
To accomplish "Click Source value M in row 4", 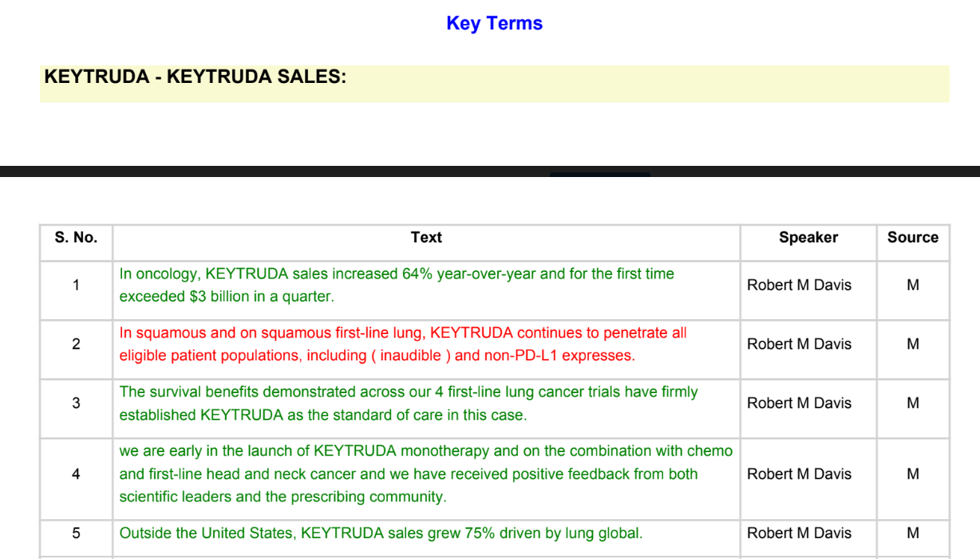I will 913,474.
